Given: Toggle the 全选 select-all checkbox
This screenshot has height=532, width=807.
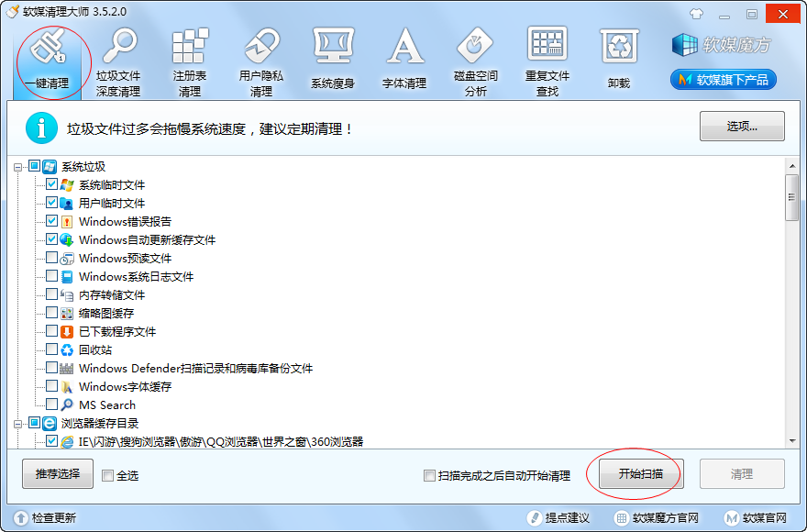Looking at the screenshot, I should [107, 475].
